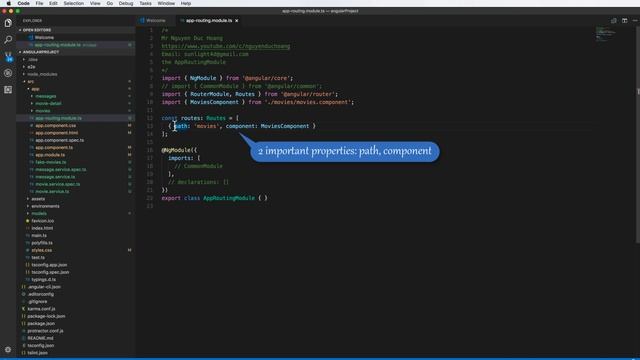Open the Edit menu
The width and height of the screenshot is (640, 360).
(x=53, y=3)
